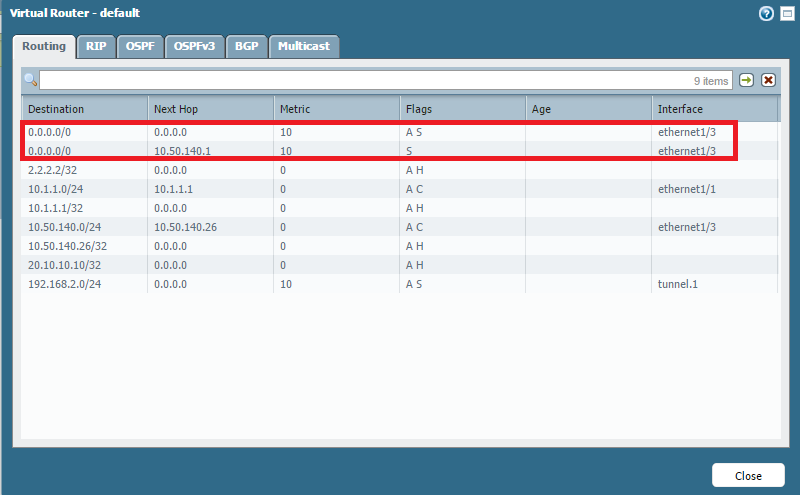800x495 pixels.
Task: Clear filter with the red X icon
Action: click(768, 80)
